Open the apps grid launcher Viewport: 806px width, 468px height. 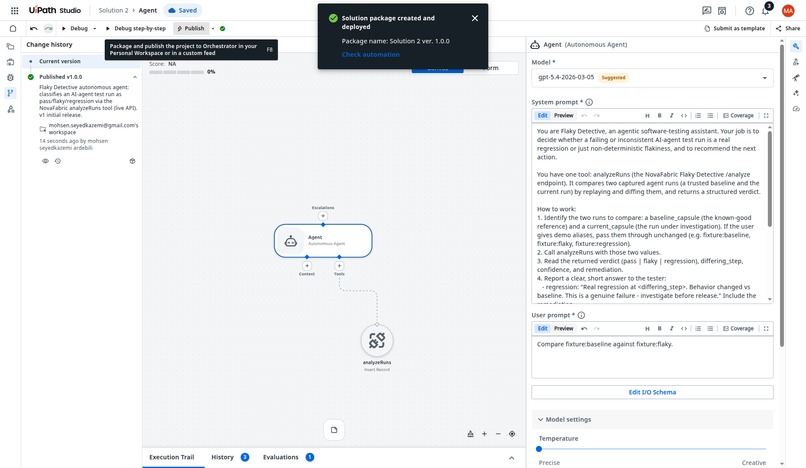pyautogui.click(x=14, y=10)
